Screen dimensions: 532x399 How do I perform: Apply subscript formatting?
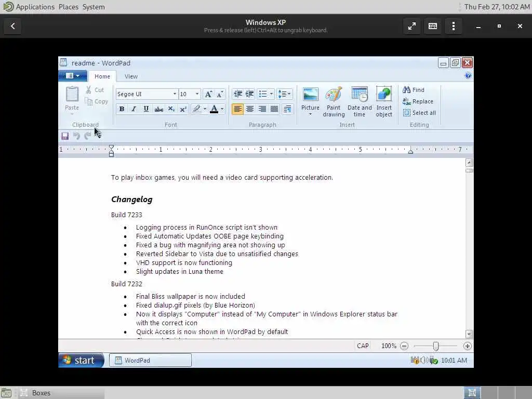tap(171, 109)
